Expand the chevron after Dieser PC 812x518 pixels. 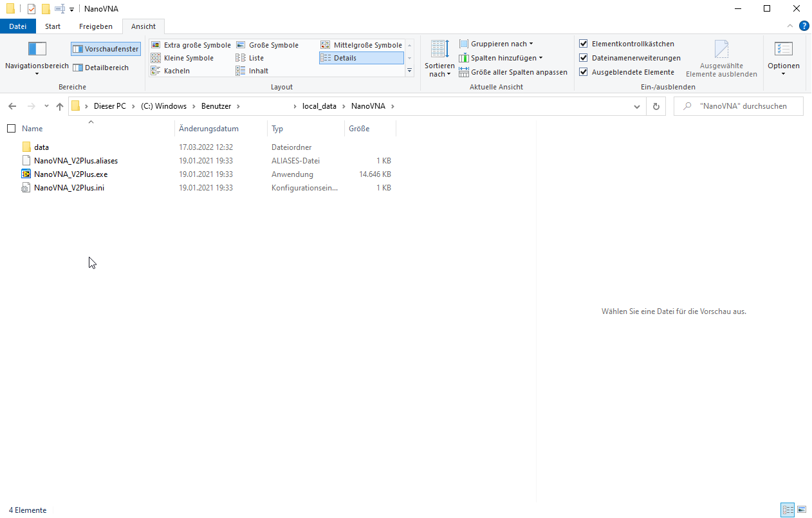pyautogui.click(x=134, y=106)
